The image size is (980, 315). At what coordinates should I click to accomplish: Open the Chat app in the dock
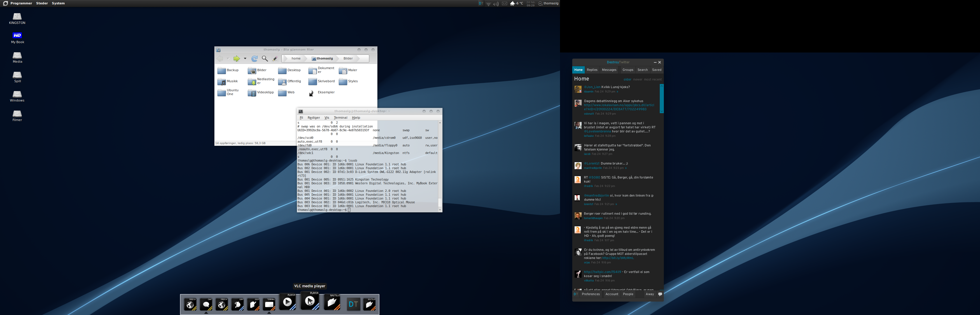206,304
